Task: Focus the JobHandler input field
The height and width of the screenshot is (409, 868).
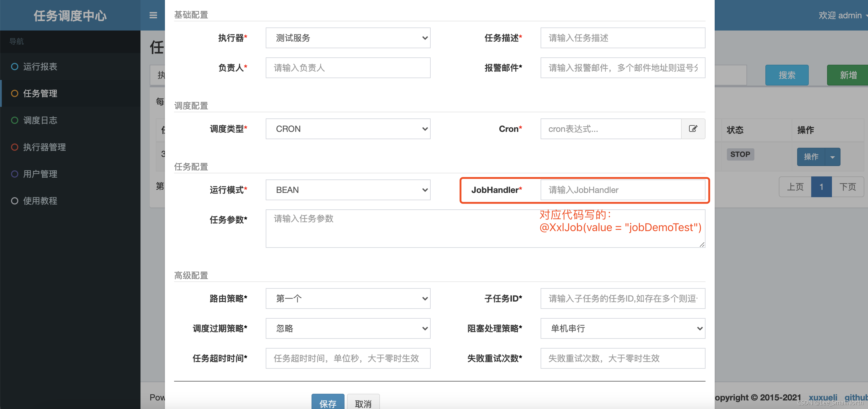Action: pyautogui.click(x=623, y=190)
